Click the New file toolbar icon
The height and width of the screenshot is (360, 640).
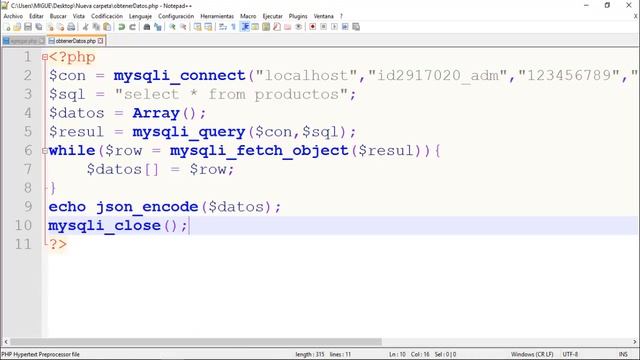(x=7, y=27)
